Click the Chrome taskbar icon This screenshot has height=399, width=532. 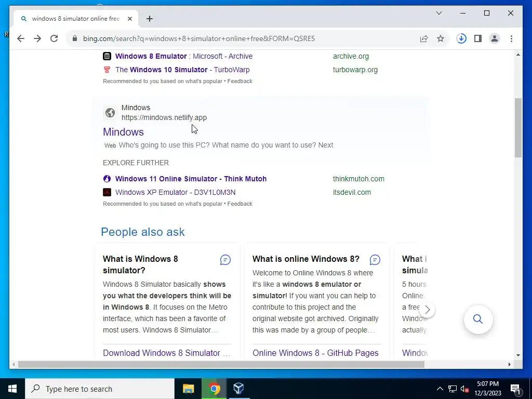(x=214, y=389)
